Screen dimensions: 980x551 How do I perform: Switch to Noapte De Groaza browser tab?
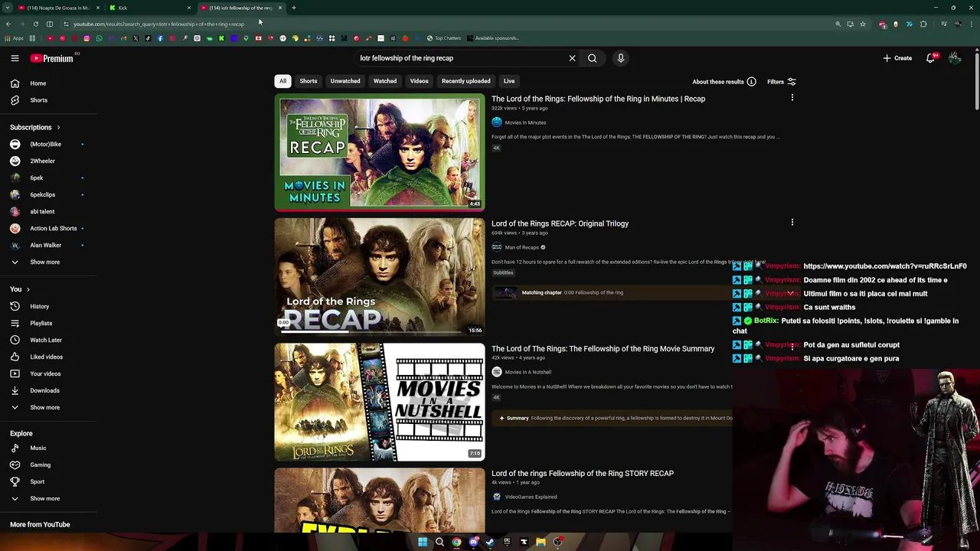tap(58, 8)
